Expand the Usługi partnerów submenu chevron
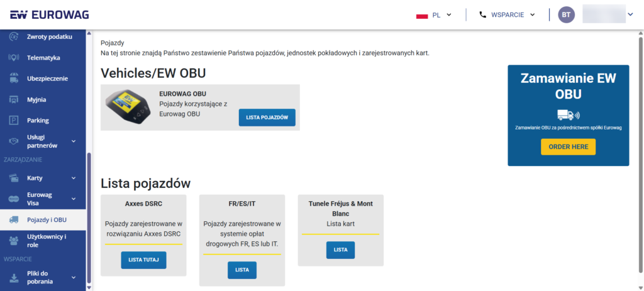644x291 pixels. (x=74, y=141)
